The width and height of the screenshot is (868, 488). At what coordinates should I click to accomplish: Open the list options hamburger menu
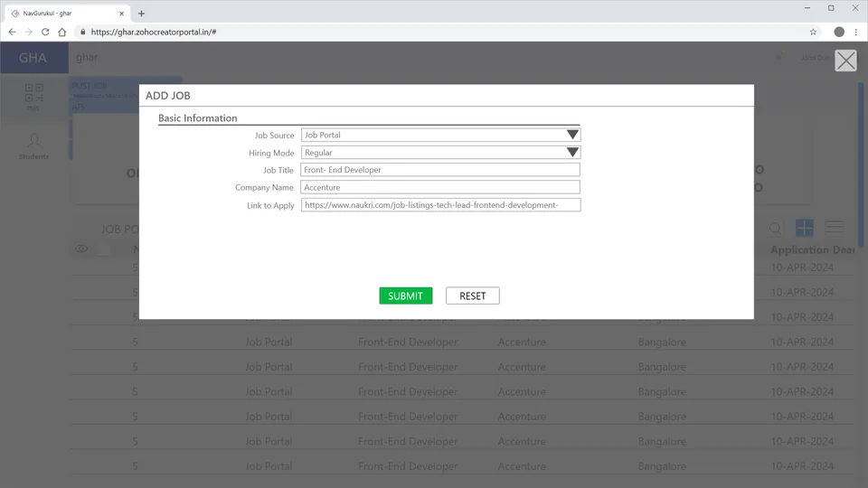click(x=835, y=228)
